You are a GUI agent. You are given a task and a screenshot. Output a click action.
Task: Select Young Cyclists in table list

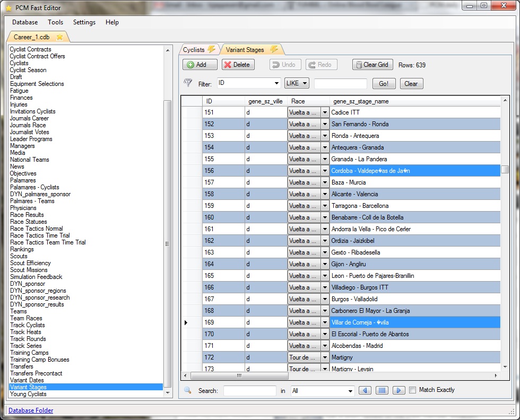pos(28,394)
